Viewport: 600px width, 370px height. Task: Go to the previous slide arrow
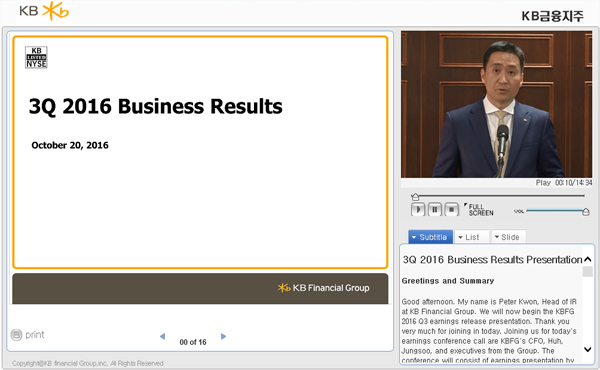[x=162, y=336]
